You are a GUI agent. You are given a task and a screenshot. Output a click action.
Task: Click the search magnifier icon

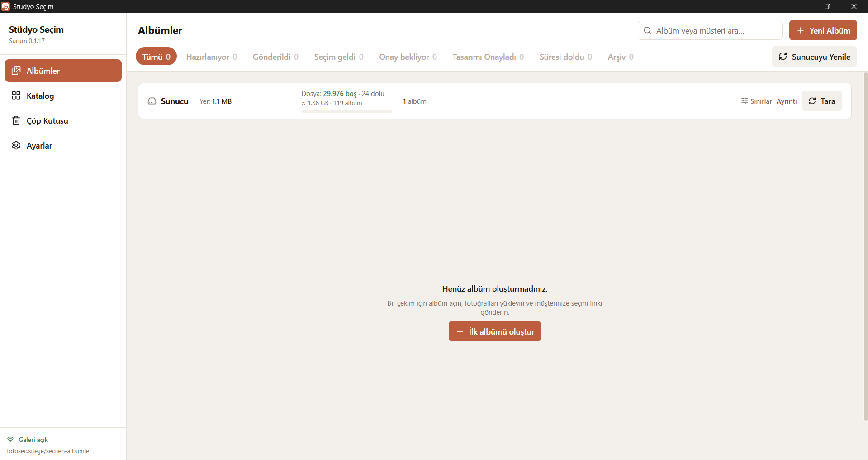647,30
